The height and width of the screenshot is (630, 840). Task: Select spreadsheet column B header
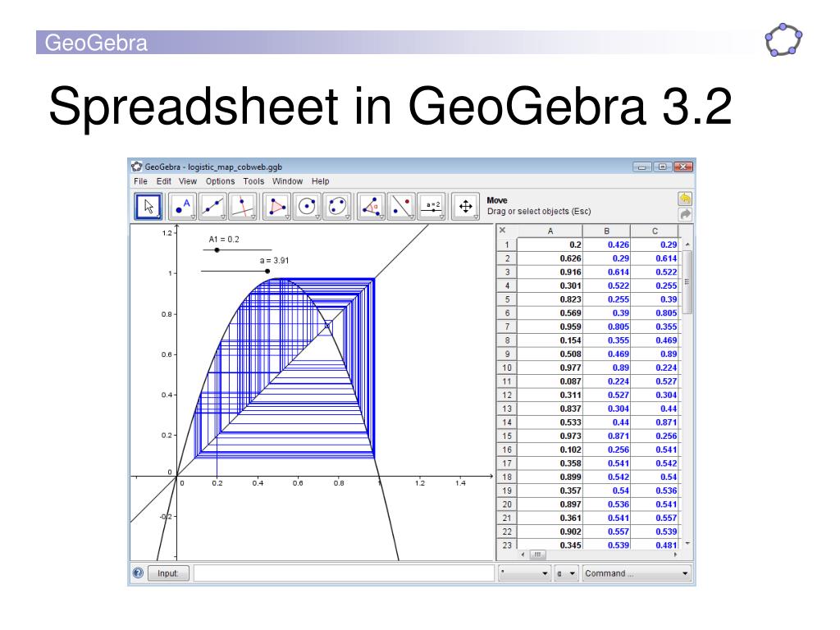[x=606, y=231]
